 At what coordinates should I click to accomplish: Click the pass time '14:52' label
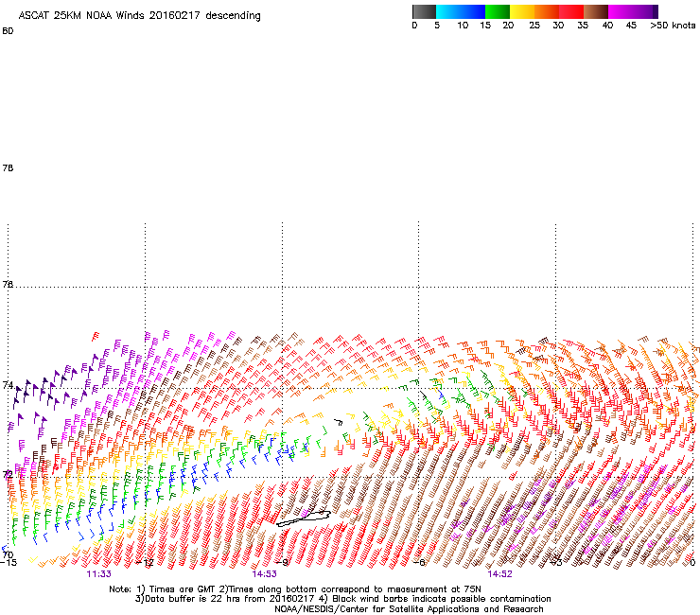[x=499, y=574]
